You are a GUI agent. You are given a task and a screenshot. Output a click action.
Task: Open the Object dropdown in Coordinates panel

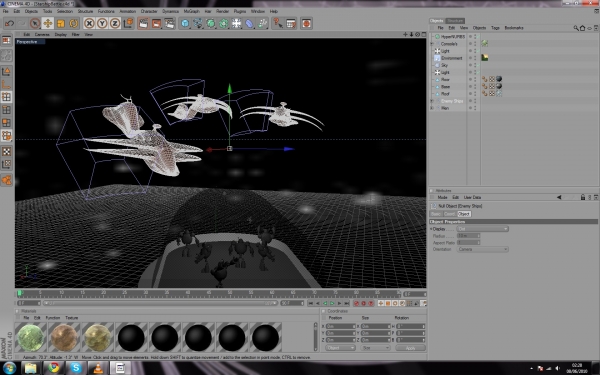click(x=340, y=348)
